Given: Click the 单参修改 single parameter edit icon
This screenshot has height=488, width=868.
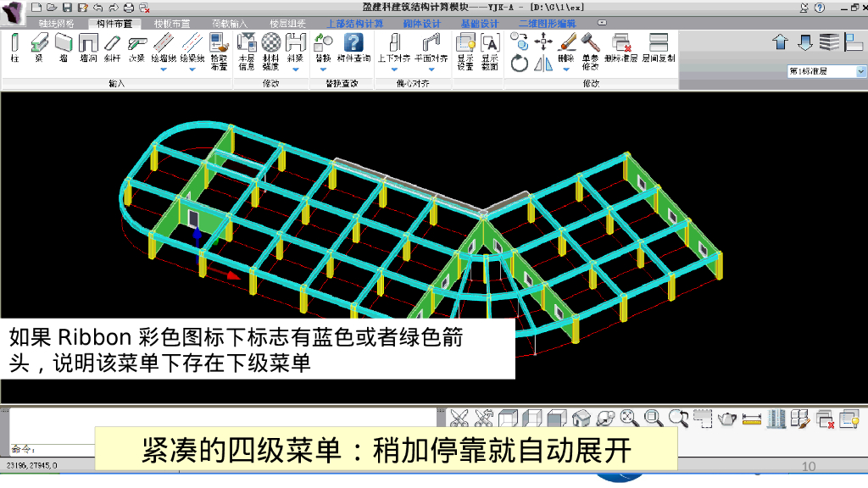Looking at the screenshot, I should (x=591, y=47).
